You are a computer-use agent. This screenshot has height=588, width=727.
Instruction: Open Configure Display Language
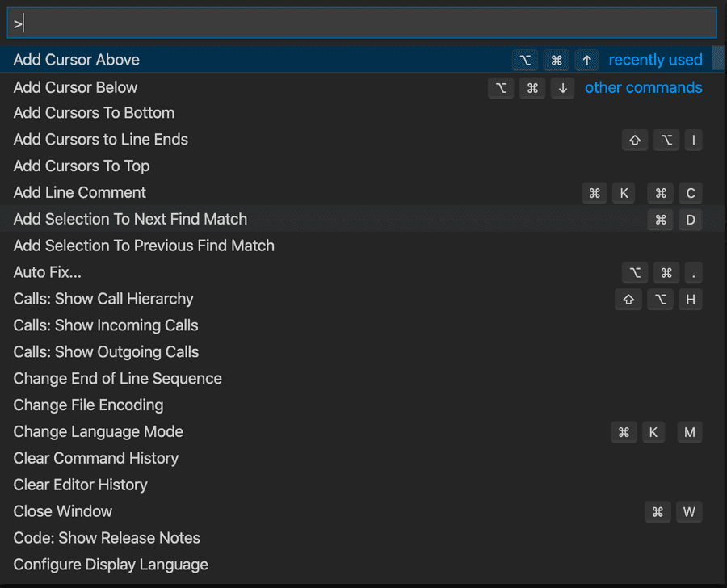[x=111, y=565]
